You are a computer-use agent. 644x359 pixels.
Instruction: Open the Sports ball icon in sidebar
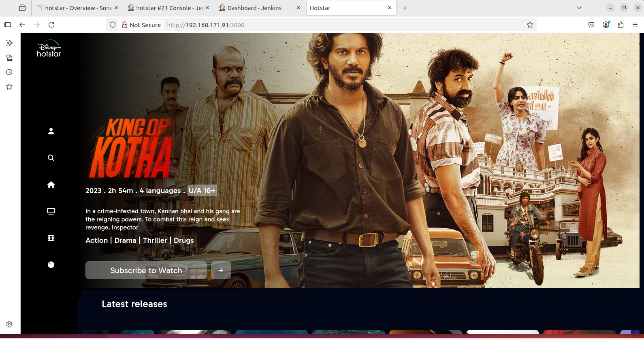coord(51,265)
